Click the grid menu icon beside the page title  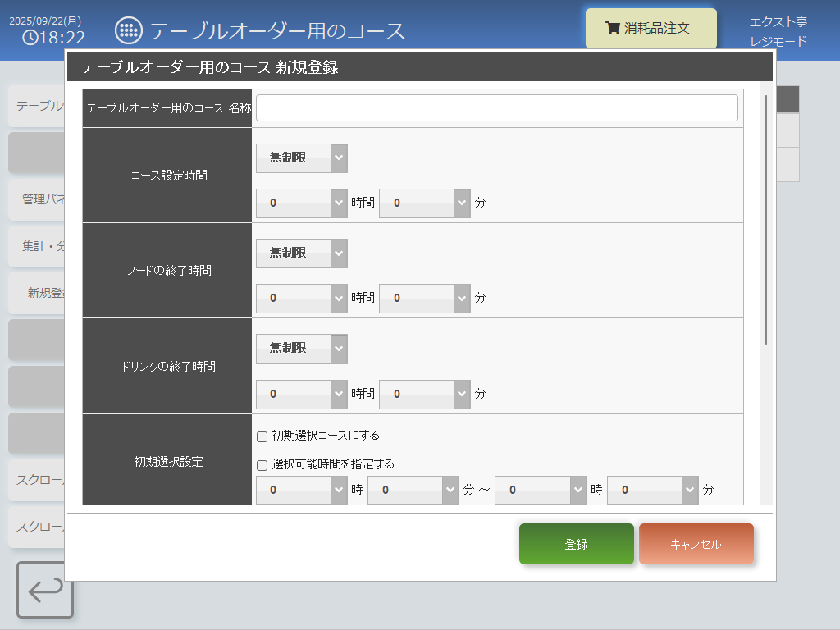point(127,30)
